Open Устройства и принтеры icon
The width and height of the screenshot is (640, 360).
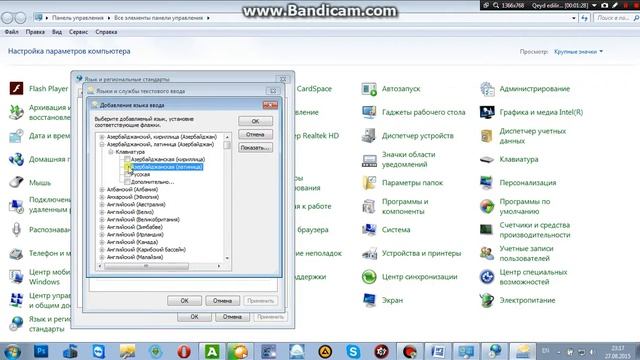click(411, 253)
